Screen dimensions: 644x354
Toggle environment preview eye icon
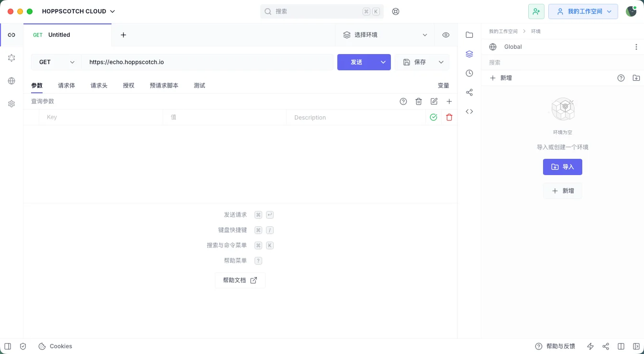tap(446, 35)
